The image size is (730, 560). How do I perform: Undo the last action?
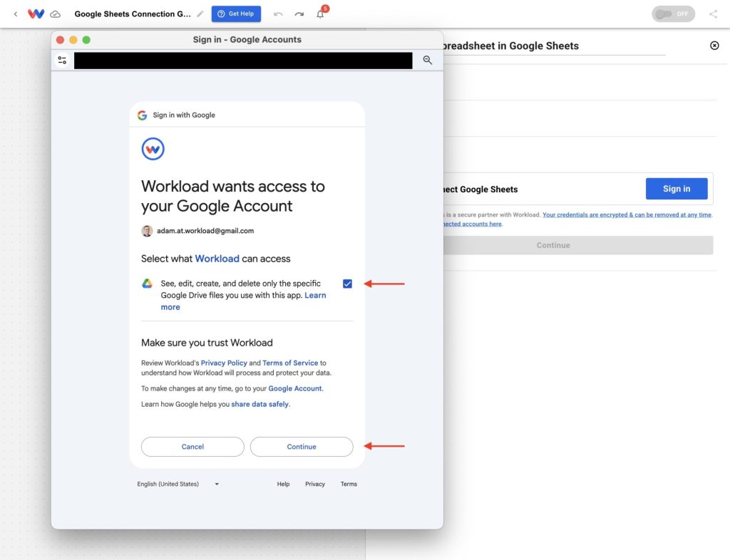(x=278, y=14)
